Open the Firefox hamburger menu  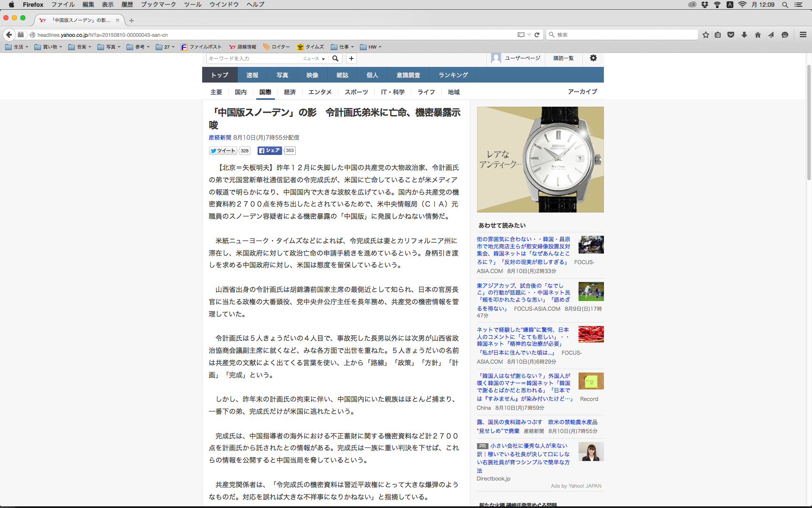pyautogui.click(x=803, y=35)
